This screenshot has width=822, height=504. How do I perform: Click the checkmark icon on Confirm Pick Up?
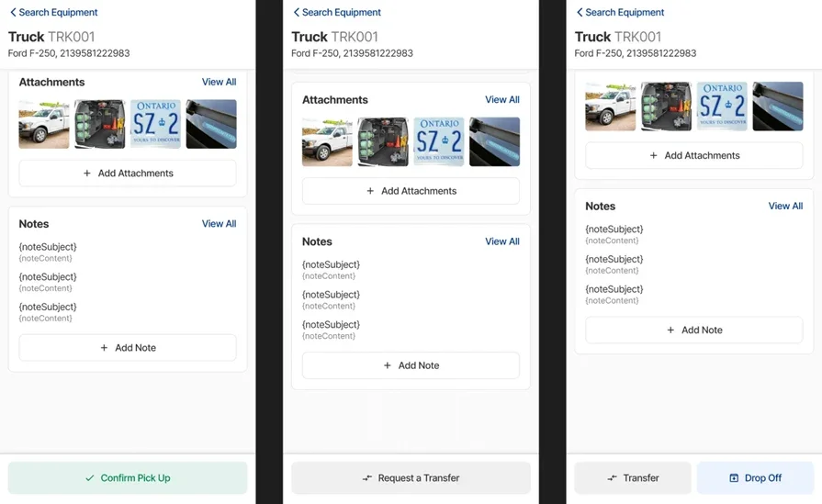[89, 478]
